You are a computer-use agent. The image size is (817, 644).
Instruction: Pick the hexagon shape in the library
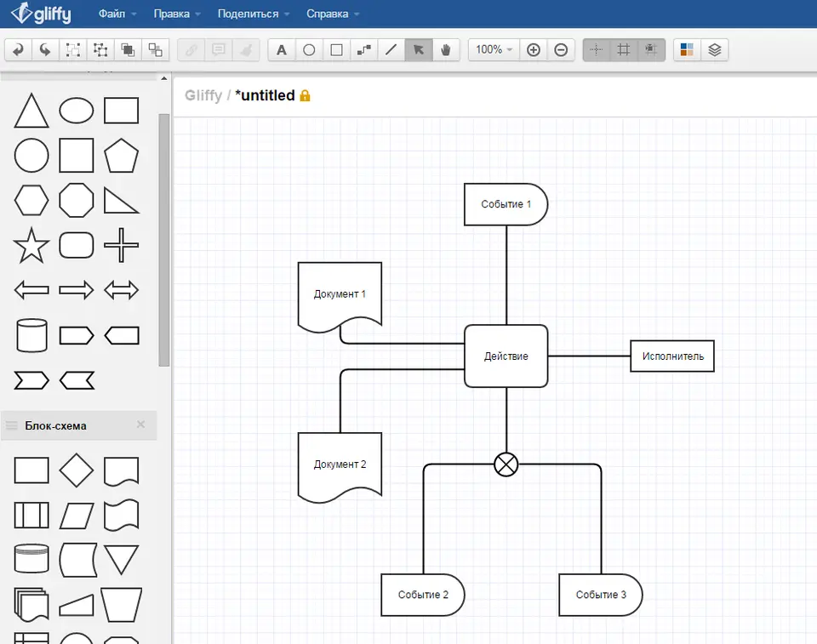point(31,200)
